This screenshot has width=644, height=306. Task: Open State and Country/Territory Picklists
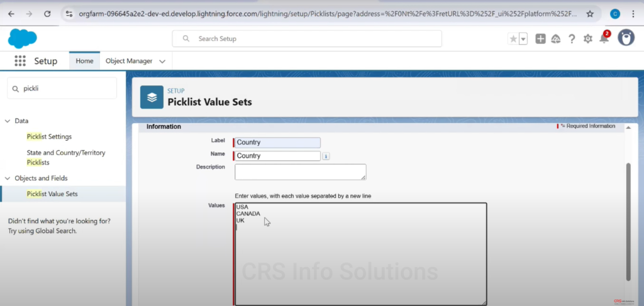[66, 158]
